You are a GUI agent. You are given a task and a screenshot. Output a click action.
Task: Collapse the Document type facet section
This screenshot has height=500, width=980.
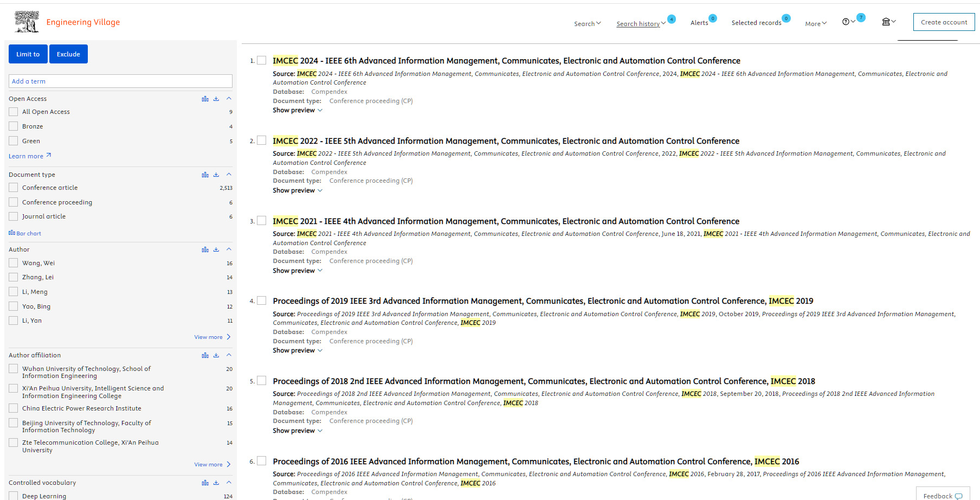pos(229,175)
